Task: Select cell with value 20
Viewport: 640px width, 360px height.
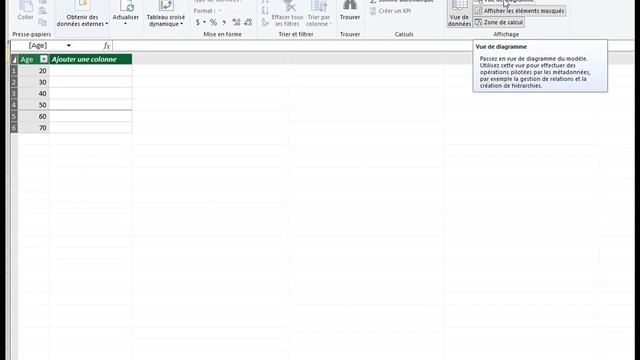Action: coord(33,71)
